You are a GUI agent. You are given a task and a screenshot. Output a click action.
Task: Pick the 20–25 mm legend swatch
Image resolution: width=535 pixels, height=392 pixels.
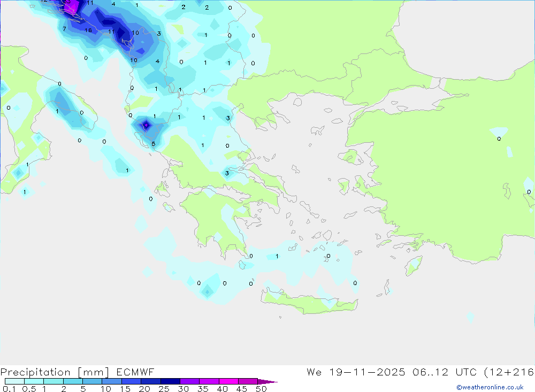tap(151, 381)
